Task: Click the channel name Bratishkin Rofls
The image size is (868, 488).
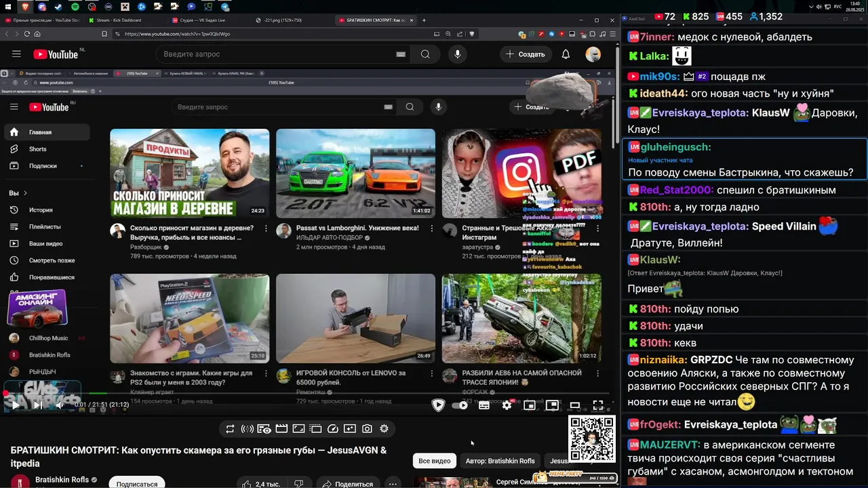Action: pos(61,480)
